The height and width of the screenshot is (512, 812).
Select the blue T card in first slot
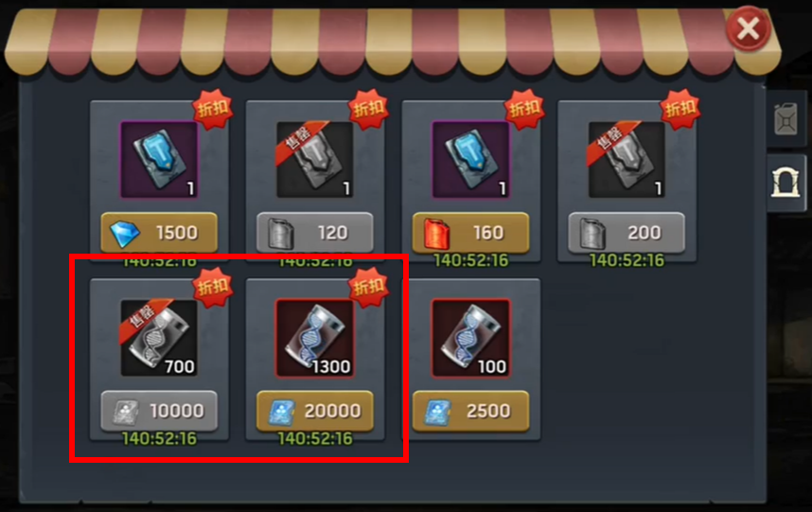(x=159, y=160)
